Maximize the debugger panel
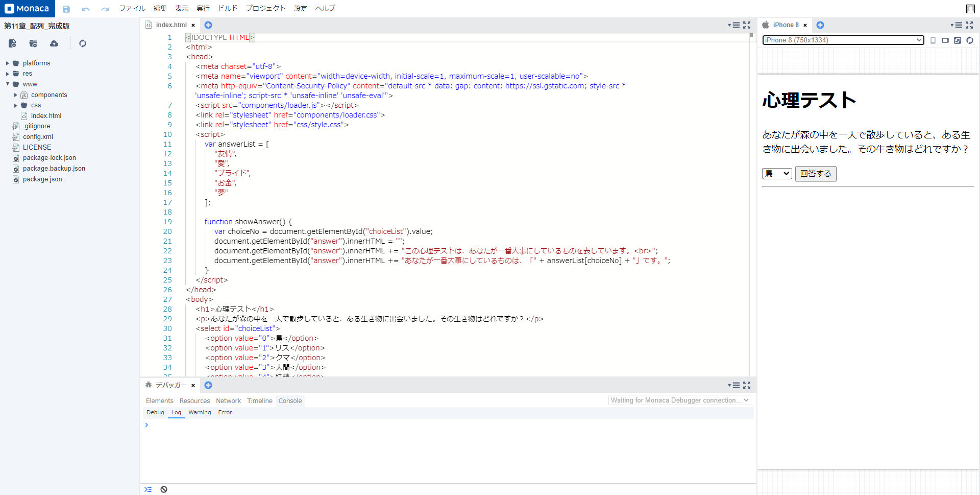 [x=747, y=385]
